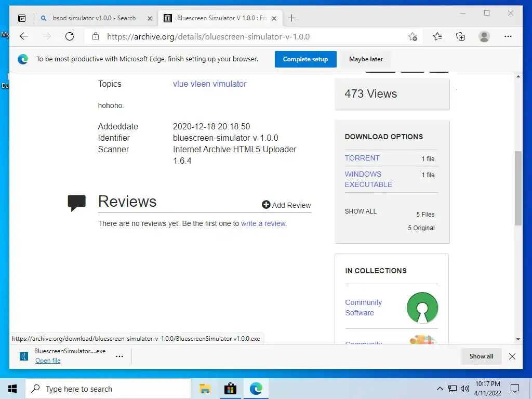View site information lock icon
The height and width of the screenshot is (399, 532).
pos(96,36)
